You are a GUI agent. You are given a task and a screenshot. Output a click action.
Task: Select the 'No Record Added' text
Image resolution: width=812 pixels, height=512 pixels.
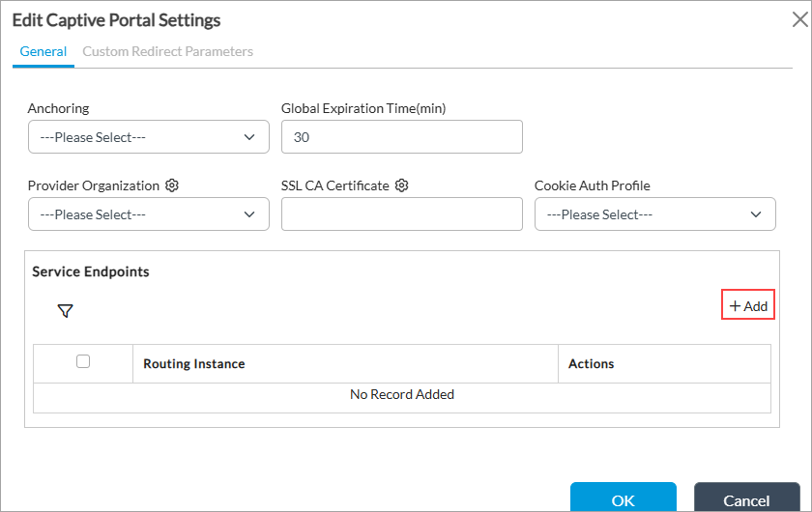click(402, 394)
